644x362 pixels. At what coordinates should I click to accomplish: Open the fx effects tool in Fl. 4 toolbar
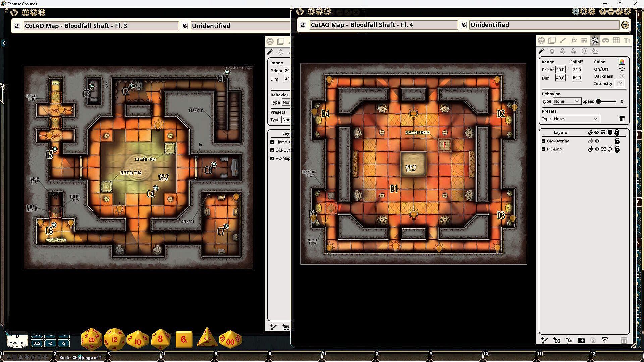[x=573, y=41]
